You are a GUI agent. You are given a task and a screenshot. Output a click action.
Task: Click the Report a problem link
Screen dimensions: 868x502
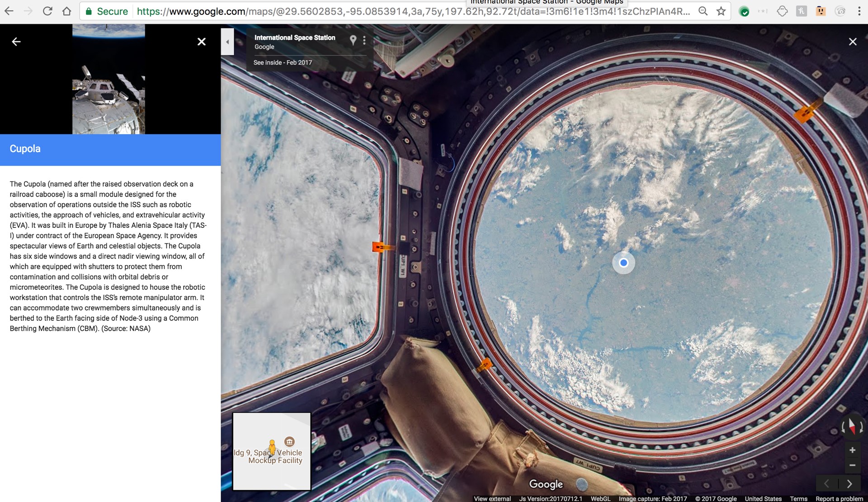[x=839, y=498]
